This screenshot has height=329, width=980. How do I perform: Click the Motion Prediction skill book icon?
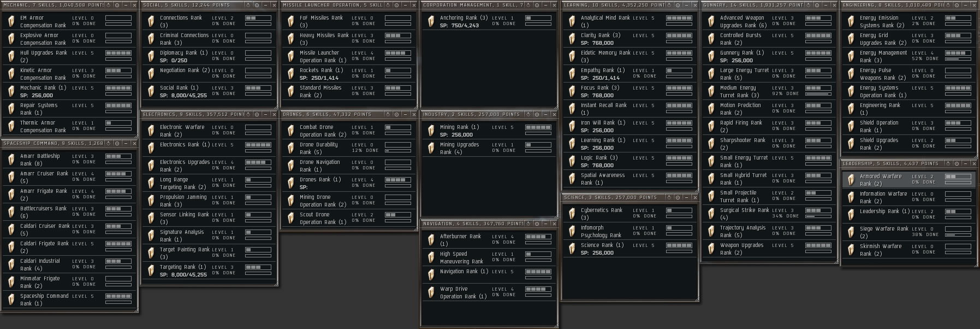coord(711,109)
